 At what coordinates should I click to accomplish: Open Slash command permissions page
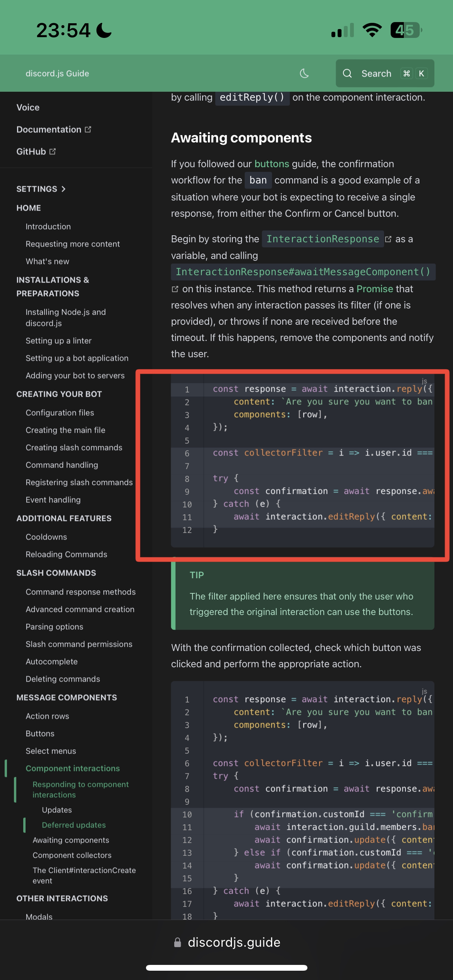click(x=79, y=644)
